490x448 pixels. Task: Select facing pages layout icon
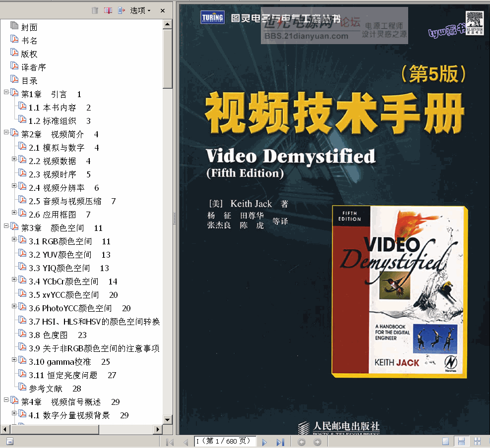pos(477,442)
